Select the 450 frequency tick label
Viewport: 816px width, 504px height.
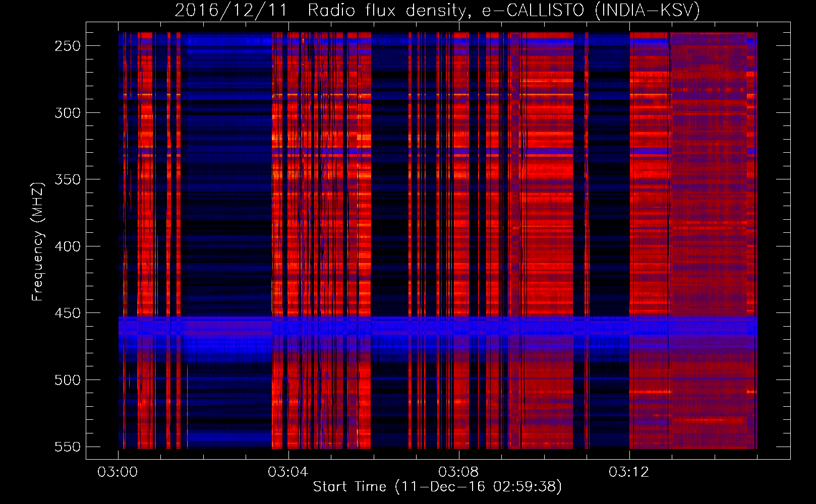(x=68, y=313)
